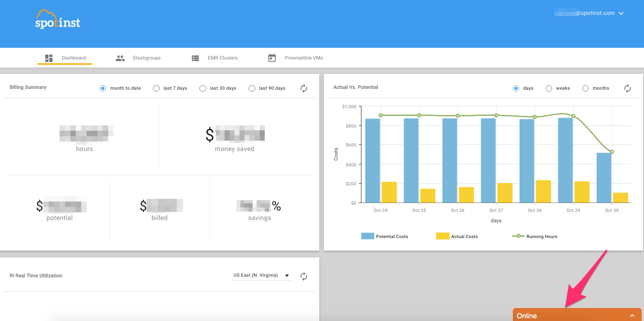The image size is (644, 321).
Task: Click the EMR Clusters list icon
Action: coord(195,58)
